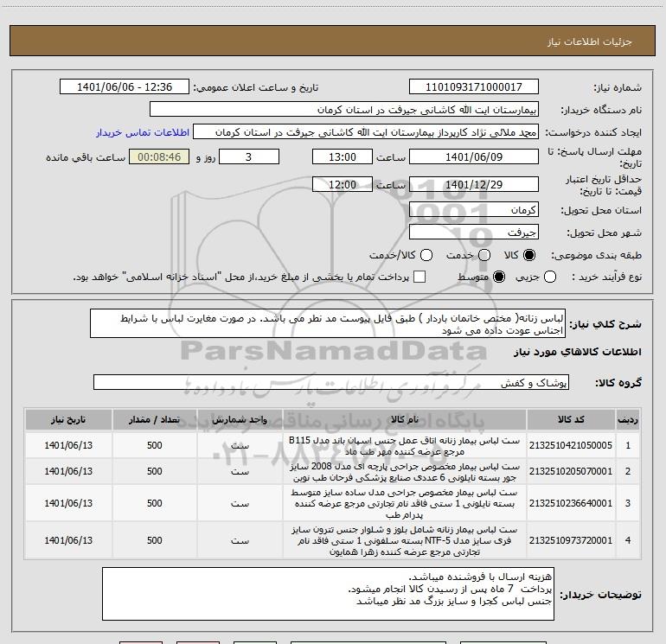Click the توضیحات خریدار label

point(600,595)
